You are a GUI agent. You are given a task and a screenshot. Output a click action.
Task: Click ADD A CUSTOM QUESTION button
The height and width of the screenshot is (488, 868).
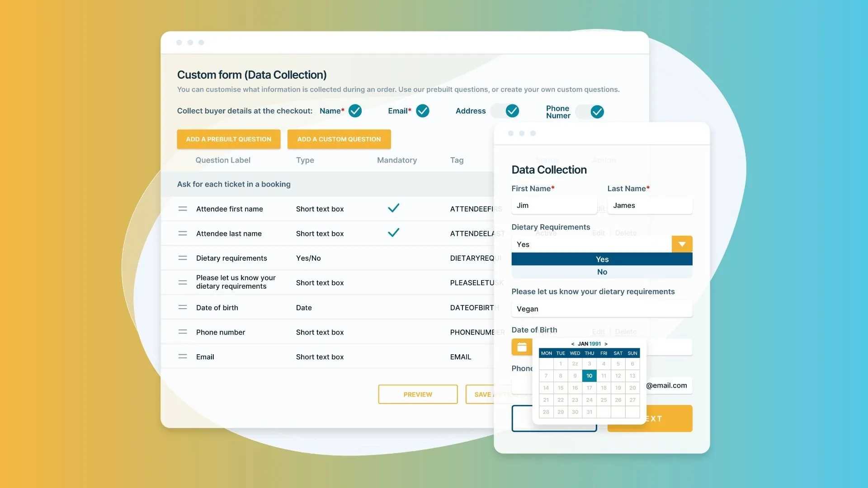coord(339,139)
